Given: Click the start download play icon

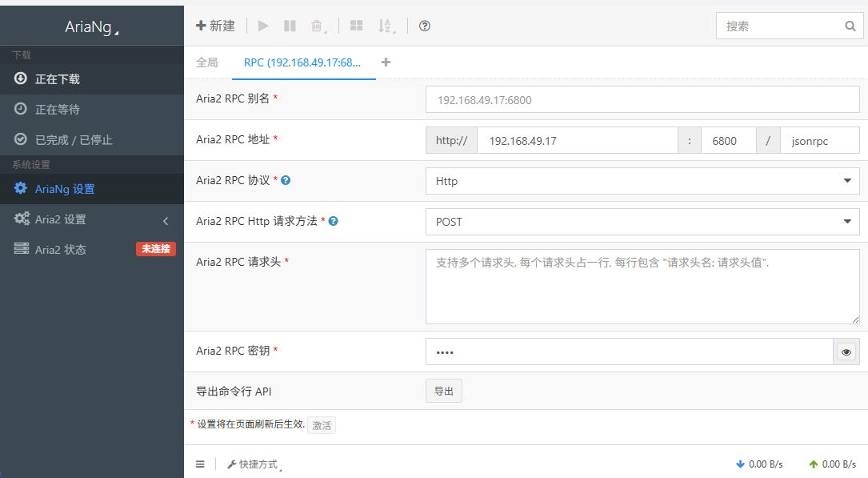Looking at the screenshot, I should [263, 26].
